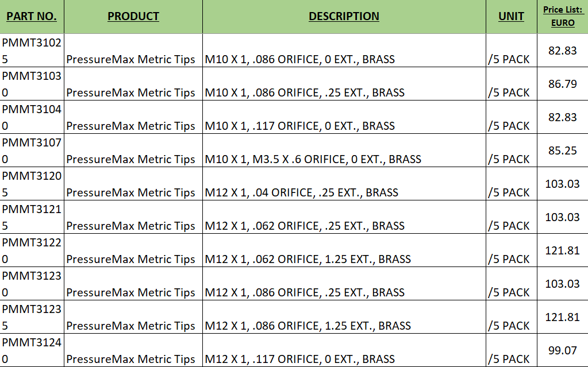
Task: Select the PRODUCT column header
Action: pos(133,17)
